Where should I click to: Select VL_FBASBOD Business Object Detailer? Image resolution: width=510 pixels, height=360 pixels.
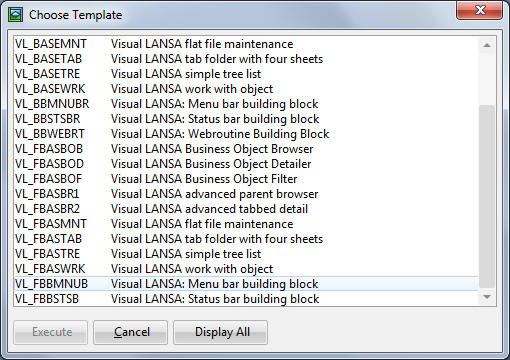coord(246,164)
